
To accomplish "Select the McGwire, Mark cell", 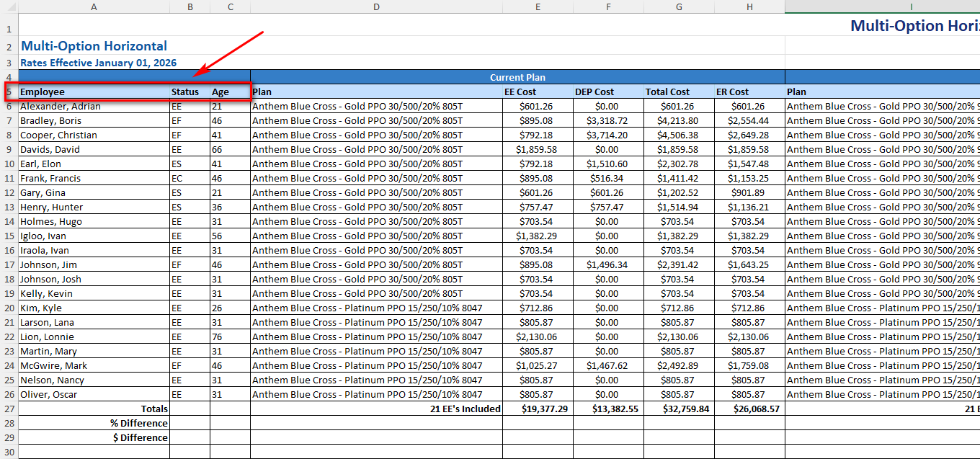I will 94,365.
